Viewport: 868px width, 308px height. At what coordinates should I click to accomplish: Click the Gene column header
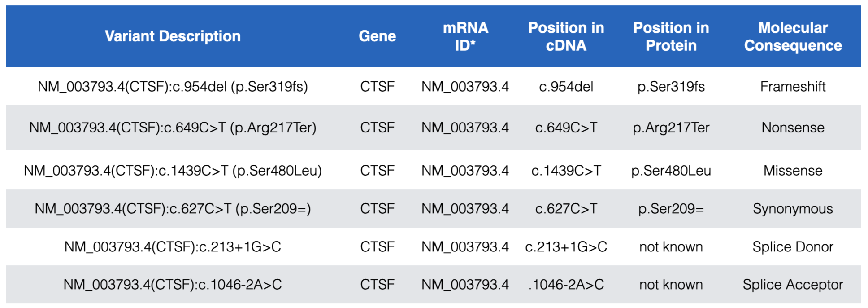(x=377, y=36)
